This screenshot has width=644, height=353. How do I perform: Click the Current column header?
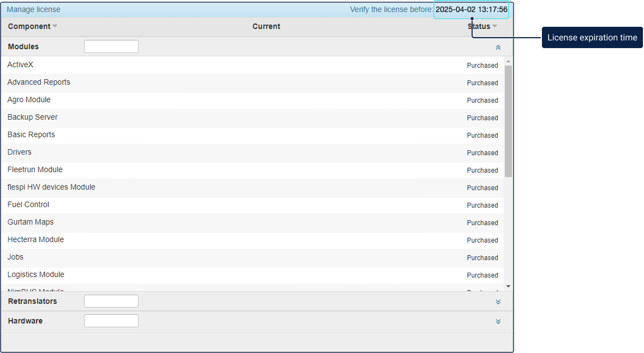(x=266, y=26)
